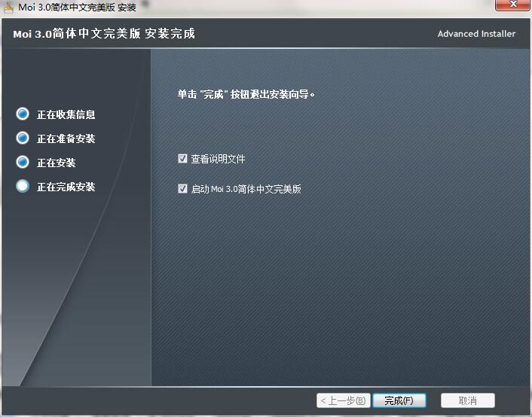Click the Advanced Installer text in the header
This screenshot has height=417, width=532.
click(x=476, y=34)
